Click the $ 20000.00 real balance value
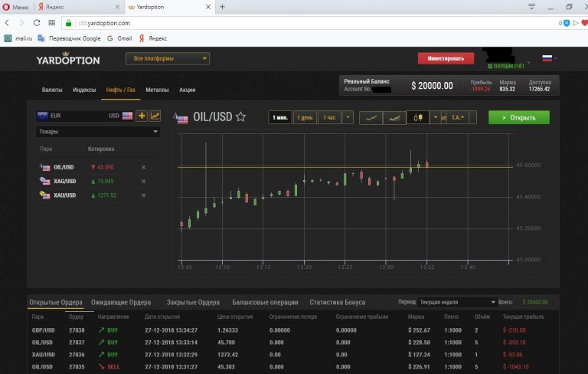Screen dimensions: 588x374 [x=432, y=86]
